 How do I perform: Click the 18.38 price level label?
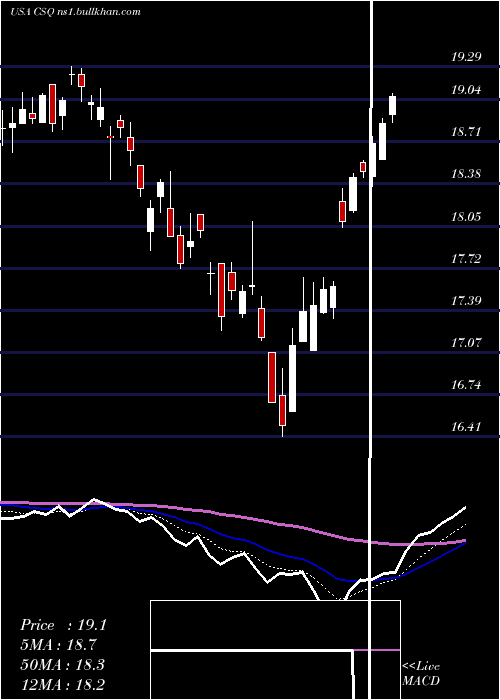pyautogui.click(x=466, y=174)
